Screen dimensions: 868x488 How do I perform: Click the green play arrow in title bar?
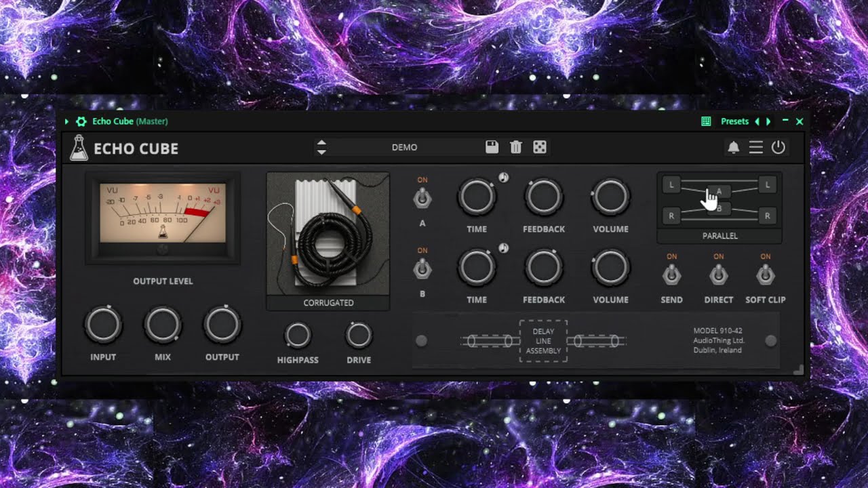(67, 121)
